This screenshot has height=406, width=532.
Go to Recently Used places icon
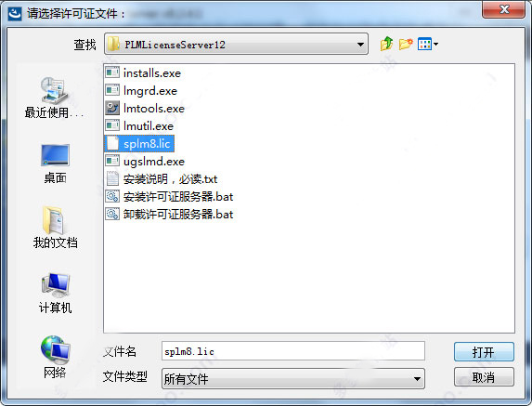point(54,98)
